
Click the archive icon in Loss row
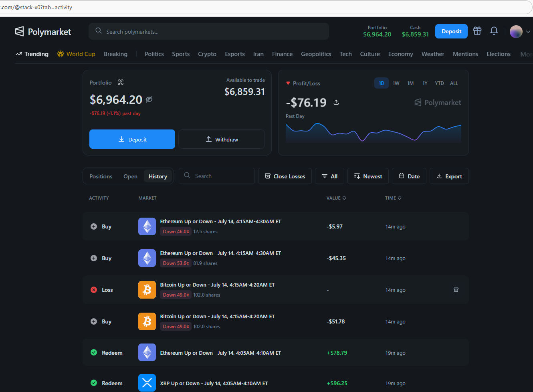pos(456,290)
